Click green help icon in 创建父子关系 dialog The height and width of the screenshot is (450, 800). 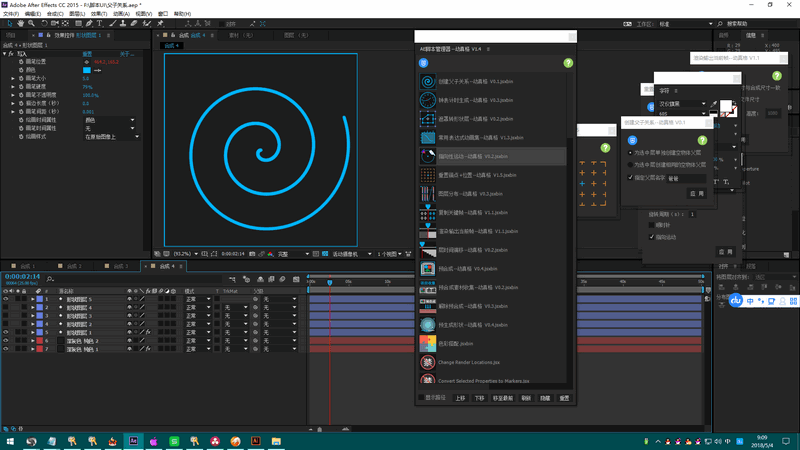click(x=702, y=140)
